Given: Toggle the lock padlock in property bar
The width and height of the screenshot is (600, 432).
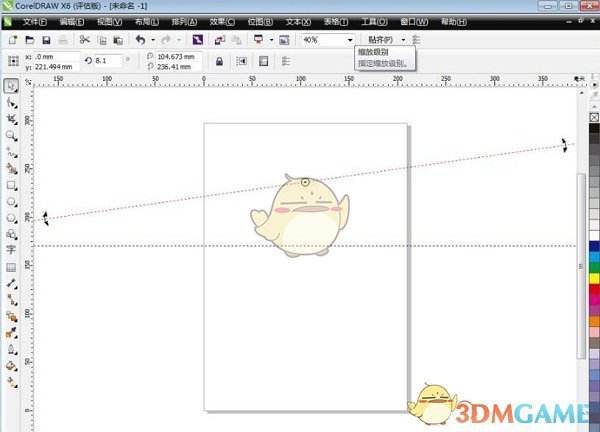Looking at the screenshot, I should pyautogui.click(x=219, y=61).
